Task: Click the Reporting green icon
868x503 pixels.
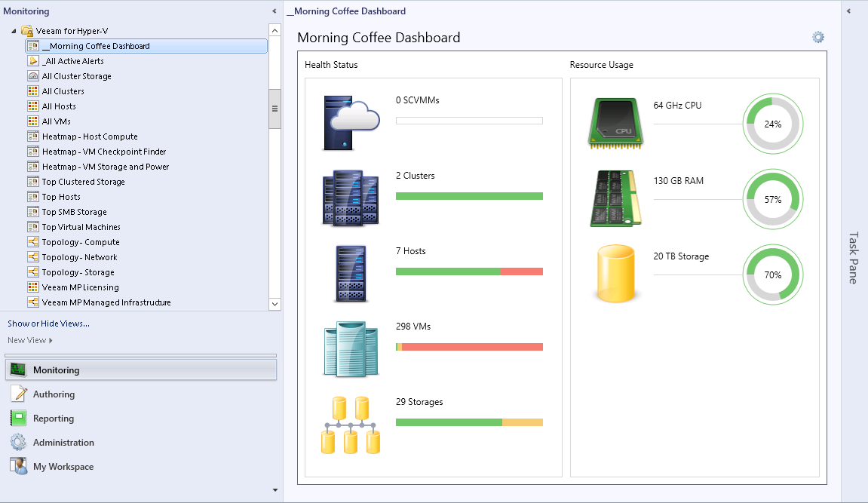Action: [18, 418]
